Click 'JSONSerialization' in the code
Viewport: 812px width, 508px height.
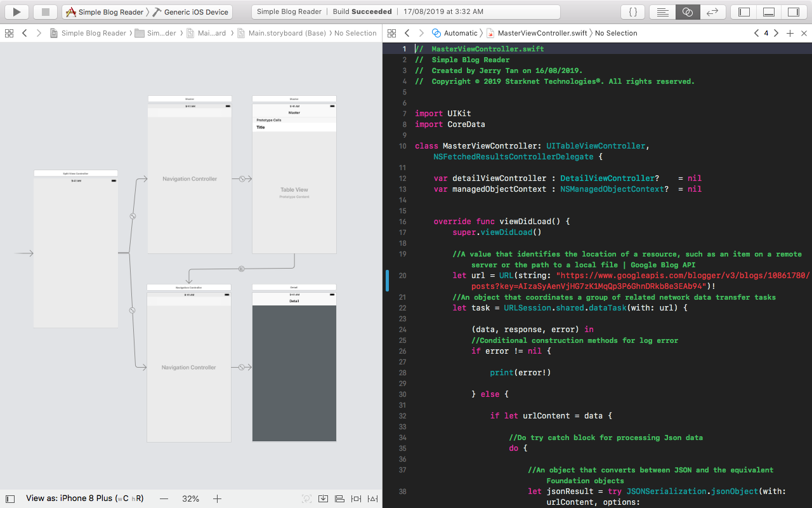[666, 491]
